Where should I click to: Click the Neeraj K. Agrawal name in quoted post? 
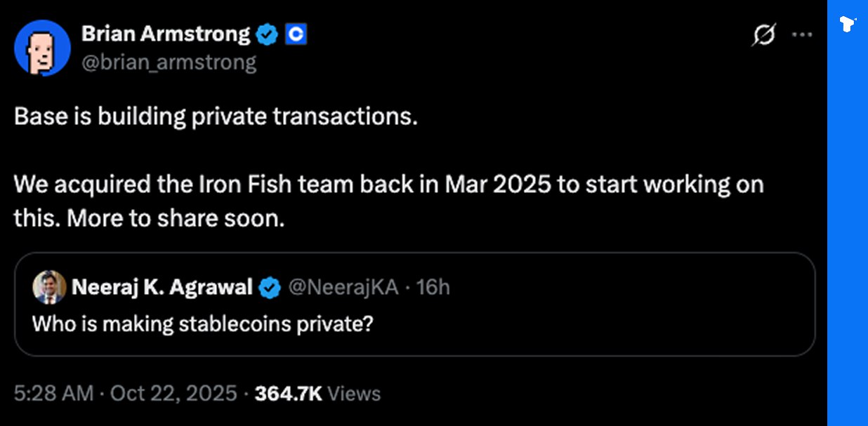click(x=162, y=287)
